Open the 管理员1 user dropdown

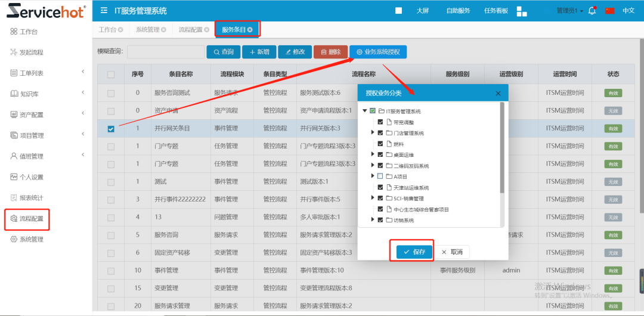coord(569,11)
